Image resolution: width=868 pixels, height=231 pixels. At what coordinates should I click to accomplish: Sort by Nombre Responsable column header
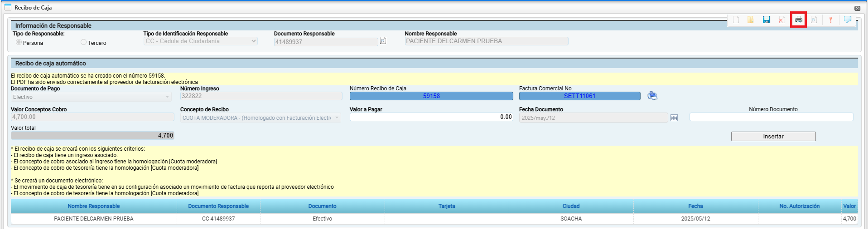(94, 206)
